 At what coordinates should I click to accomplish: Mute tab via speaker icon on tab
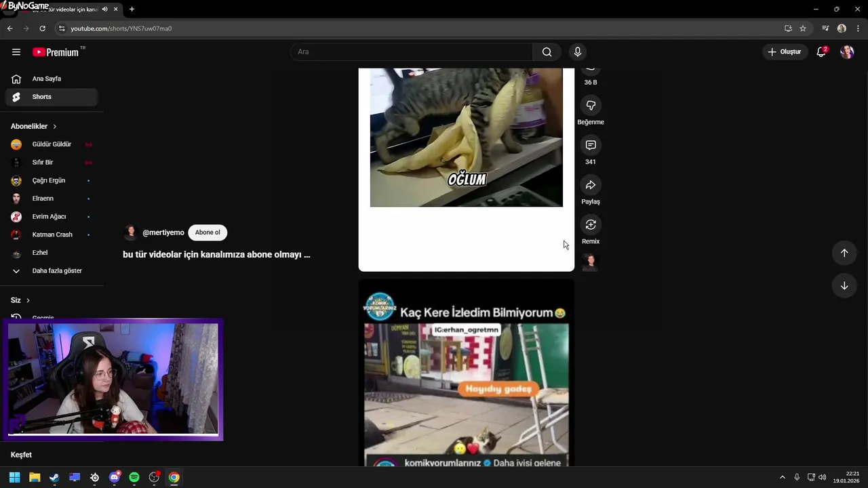pos(104,9)
